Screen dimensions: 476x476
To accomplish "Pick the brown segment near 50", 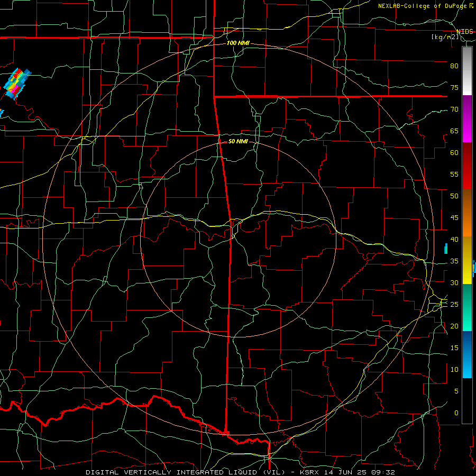I will [x=467, y=201].
